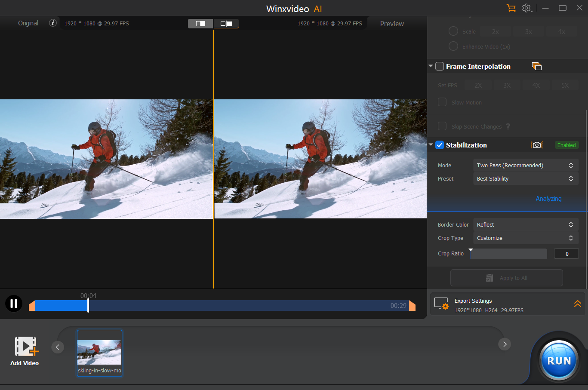The height and width of the screenshot is (390, 588).
Task: Click the Frame Interpolation layers icon
Action: click(536, 66)
